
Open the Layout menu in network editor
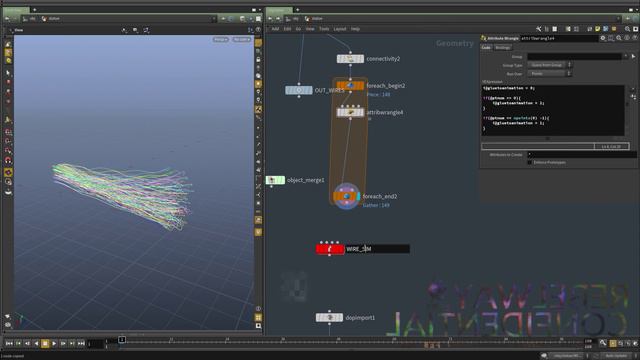(x=340, y=29)
